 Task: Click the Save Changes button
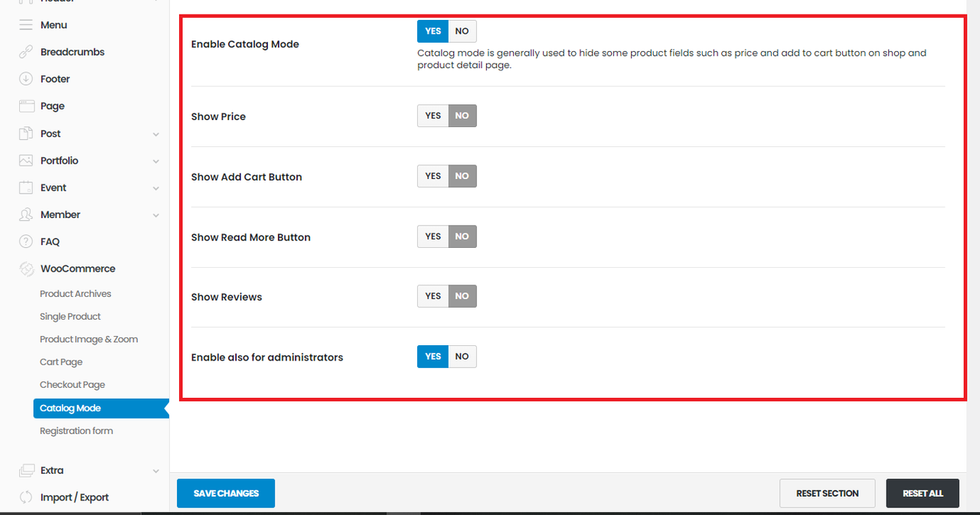coord(226,494)
